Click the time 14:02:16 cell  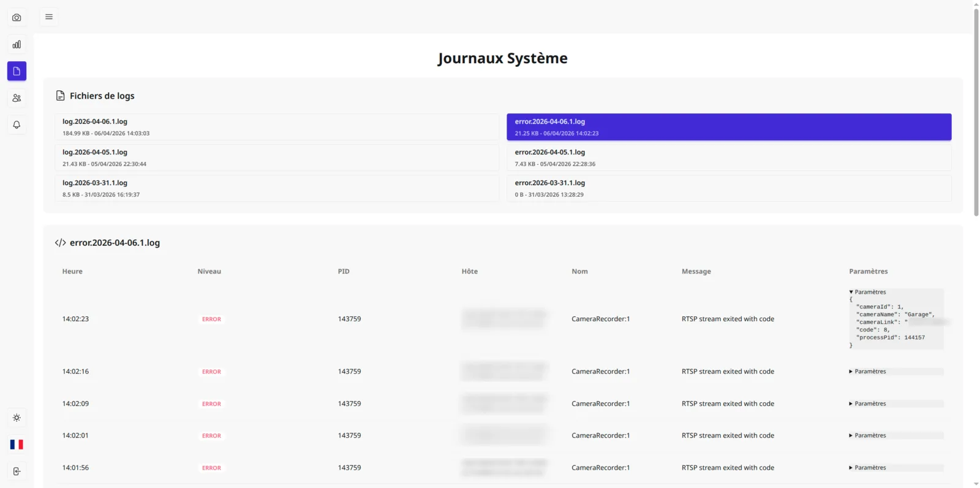pos(75,372)
